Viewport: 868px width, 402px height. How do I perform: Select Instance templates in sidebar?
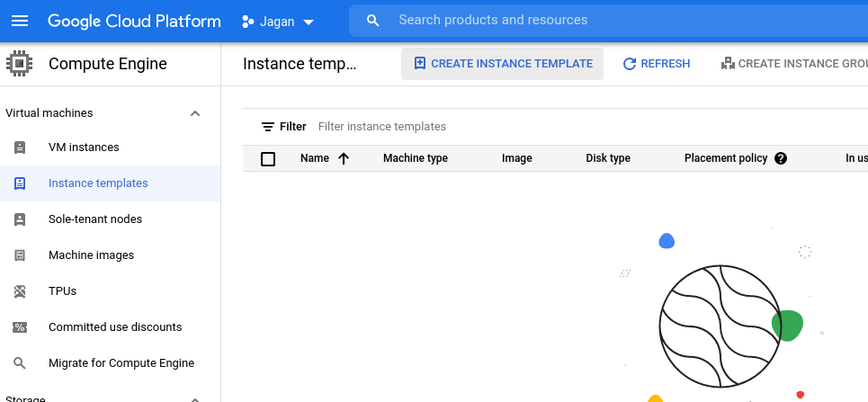(x=98, y=183)
